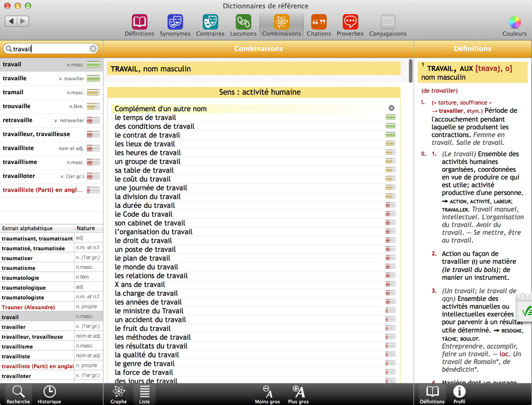Close the 'Complément d'un autre nom' section
This screenshot has height=405, width=532.
391,108
